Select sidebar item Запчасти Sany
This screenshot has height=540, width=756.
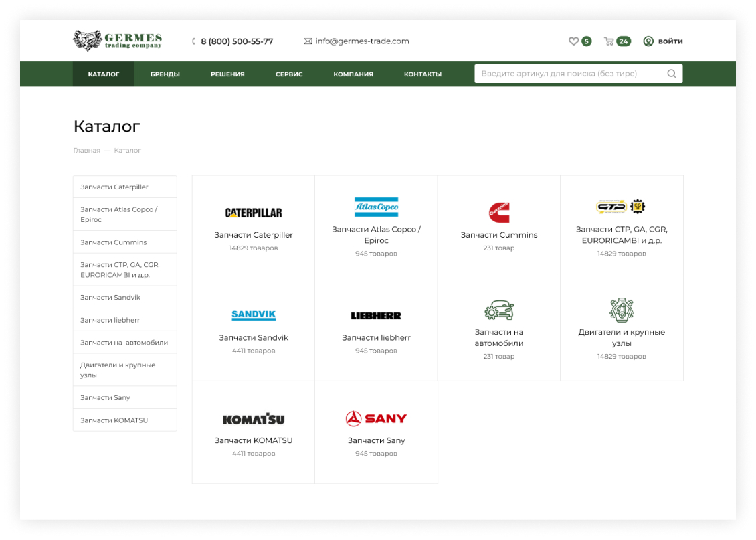click(125, 397)
